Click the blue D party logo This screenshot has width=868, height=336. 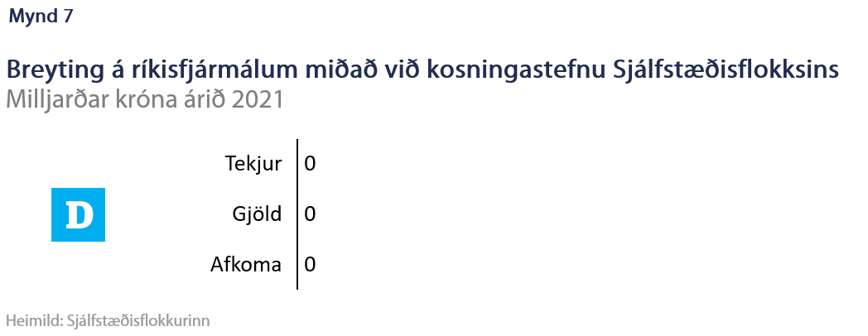pyautogui.click(x=78, y=215)
